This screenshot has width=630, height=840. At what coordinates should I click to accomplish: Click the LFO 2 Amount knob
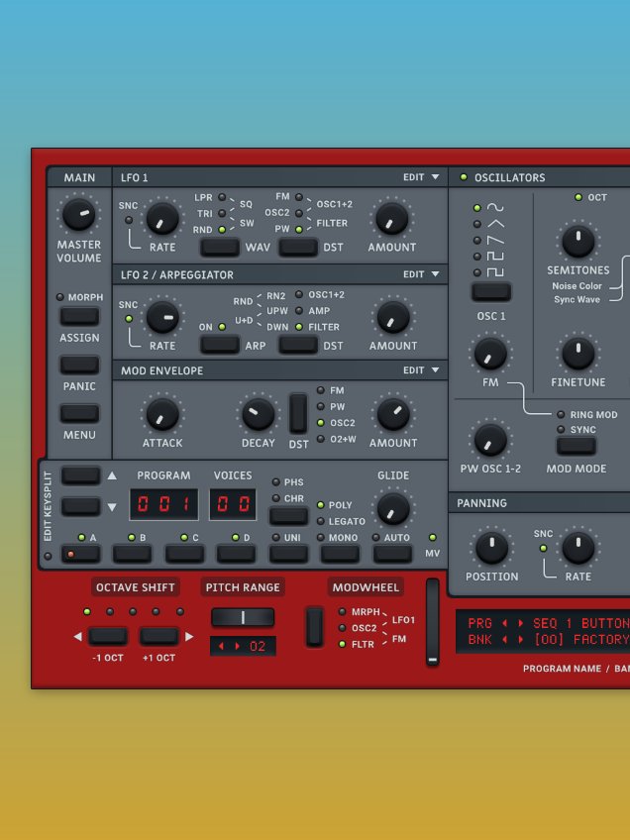coord(392,317)
